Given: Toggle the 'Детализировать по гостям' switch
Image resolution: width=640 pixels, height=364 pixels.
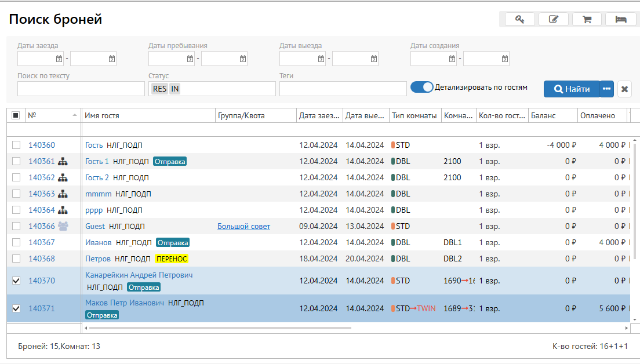Looking at the screenshot, I should pyautogui.click(x=422, y=87).
